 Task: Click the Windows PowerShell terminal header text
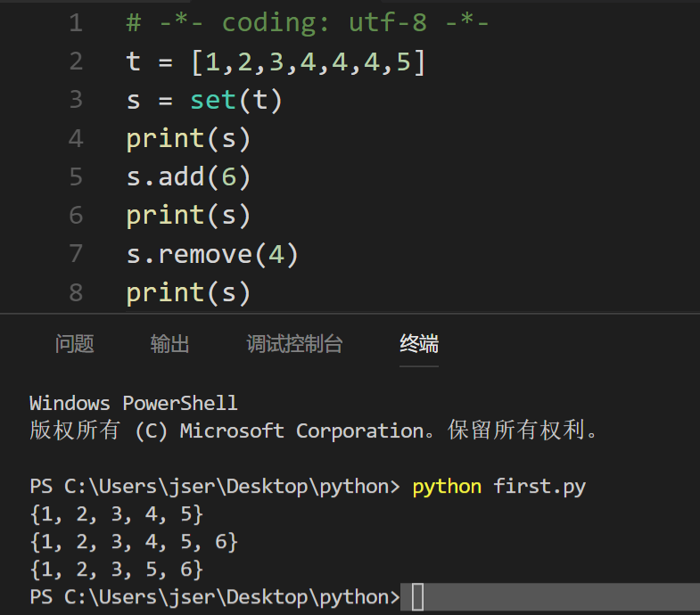(x=134, y=404)
